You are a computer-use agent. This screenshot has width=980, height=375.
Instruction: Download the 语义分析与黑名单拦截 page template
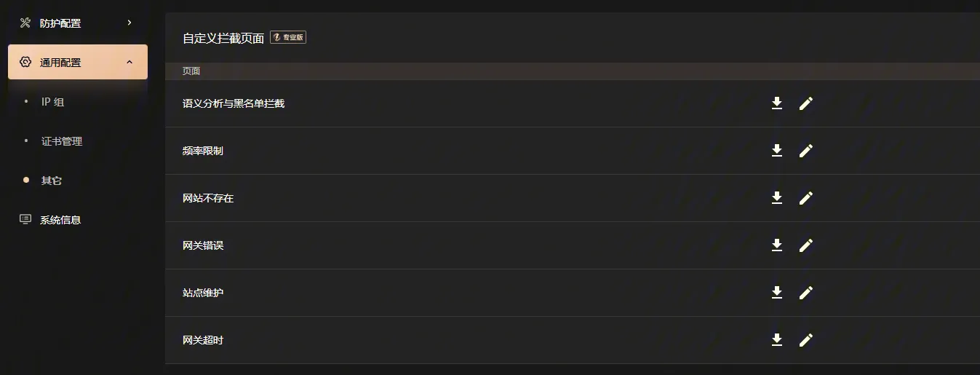tap(777, 103)
